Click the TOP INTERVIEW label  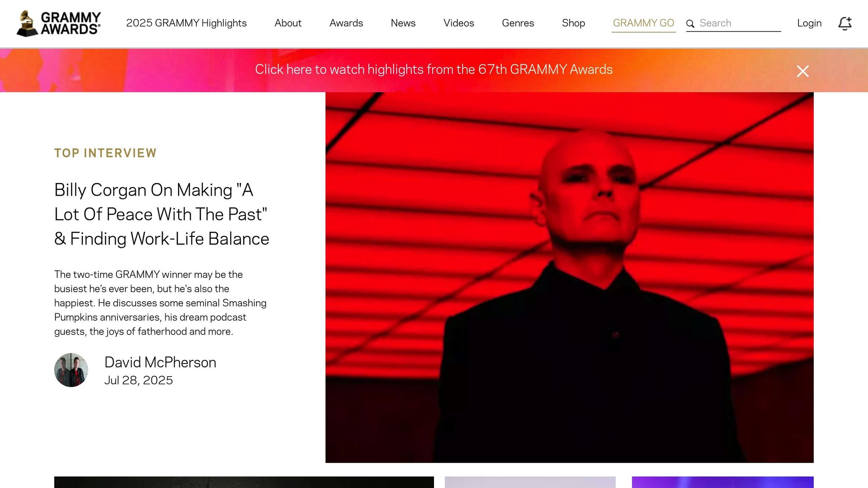[x=106, y=153]
